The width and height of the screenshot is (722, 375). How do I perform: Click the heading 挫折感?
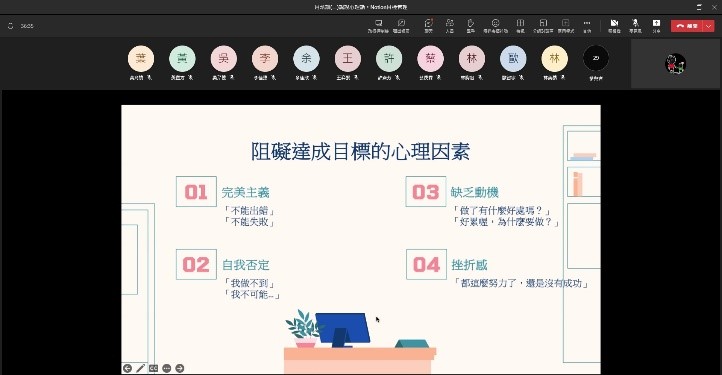pos(469,265)
